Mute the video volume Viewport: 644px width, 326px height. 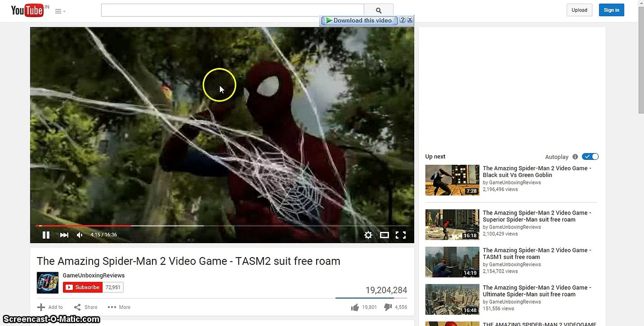(x=80, y=235)
